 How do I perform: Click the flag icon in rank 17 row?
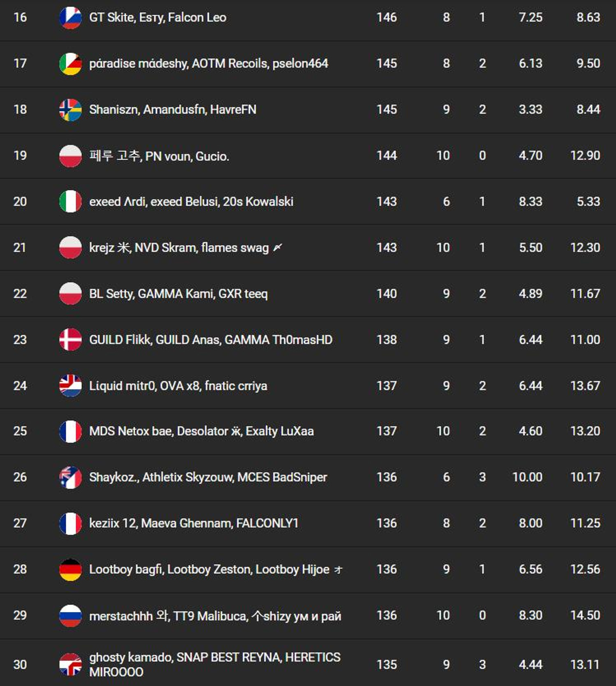tap(70, 64)
